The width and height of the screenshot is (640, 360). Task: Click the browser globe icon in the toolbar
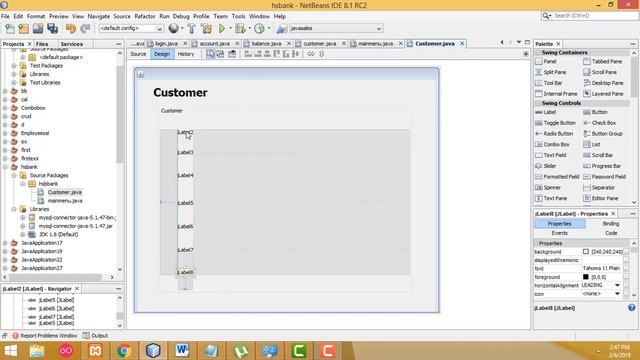coord(174,28)
